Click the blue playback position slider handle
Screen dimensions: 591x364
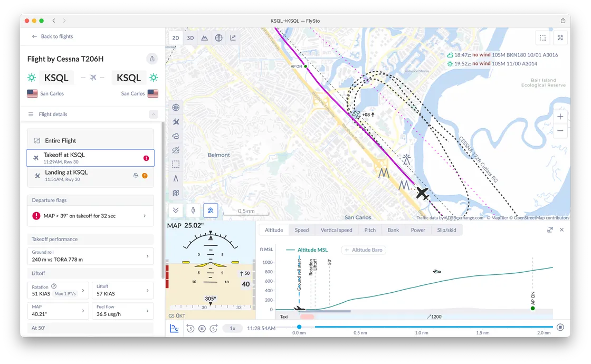click(299, 327)
